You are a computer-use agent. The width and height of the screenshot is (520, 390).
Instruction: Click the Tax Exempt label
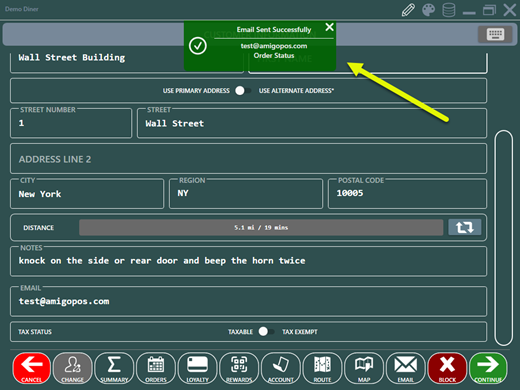pos(300,332)
